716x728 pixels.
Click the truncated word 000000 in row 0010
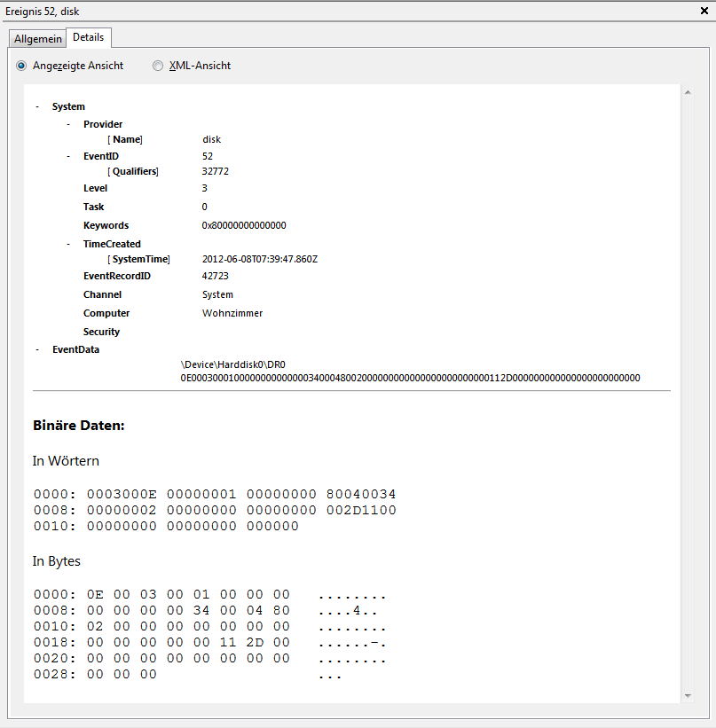[x=272, y=526]
